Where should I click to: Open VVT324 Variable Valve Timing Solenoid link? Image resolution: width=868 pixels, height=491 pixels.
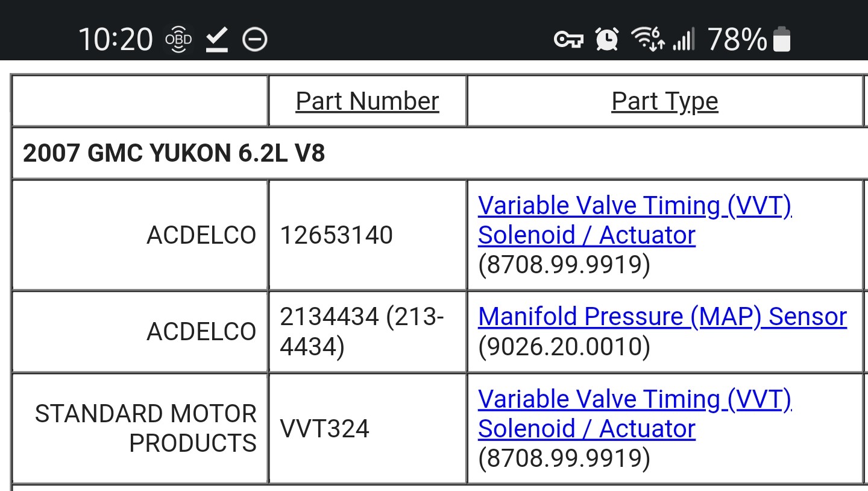click(635, 414)
